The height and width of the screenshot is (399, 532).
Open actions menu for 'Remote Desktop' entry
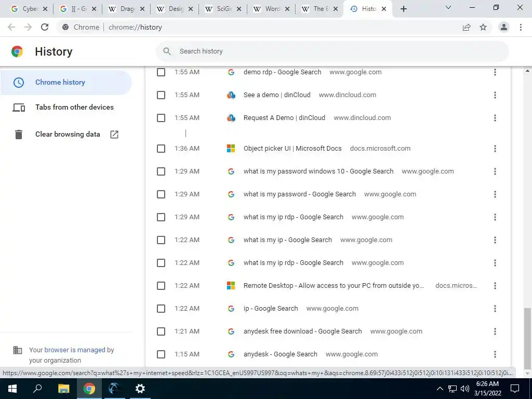(x=495, y=286)
